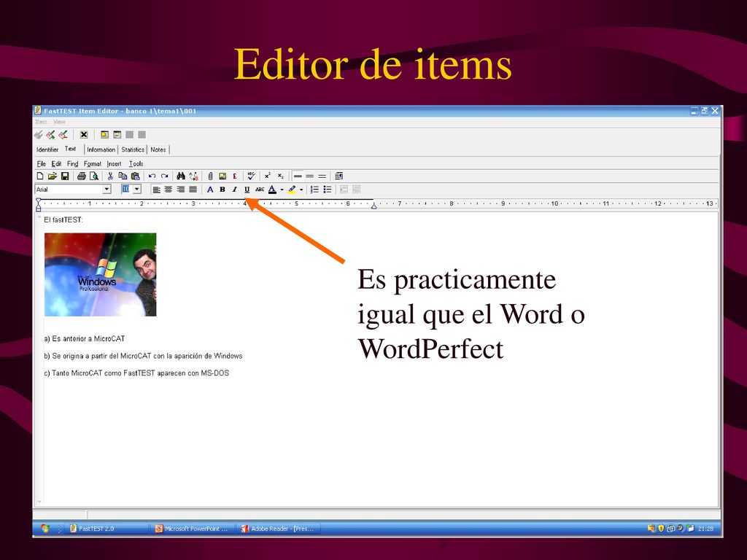Cut selection with the scissors icon
Screen dimensions: 747x560
(110, 176)
